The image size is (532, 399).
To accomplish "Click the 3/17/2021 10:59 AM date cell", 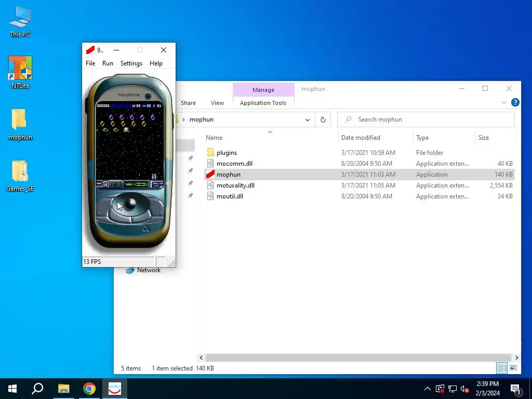I will [x=368, y=153].
